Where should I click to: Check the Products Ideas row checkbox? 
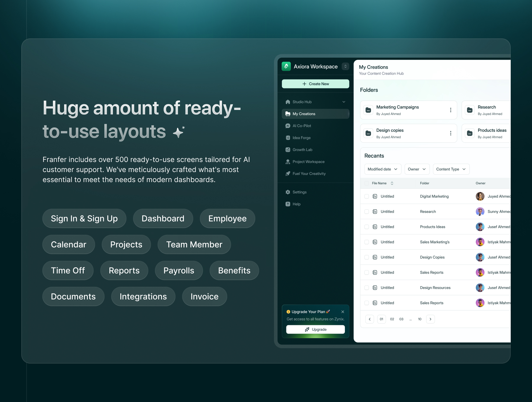tap(366, 227)
